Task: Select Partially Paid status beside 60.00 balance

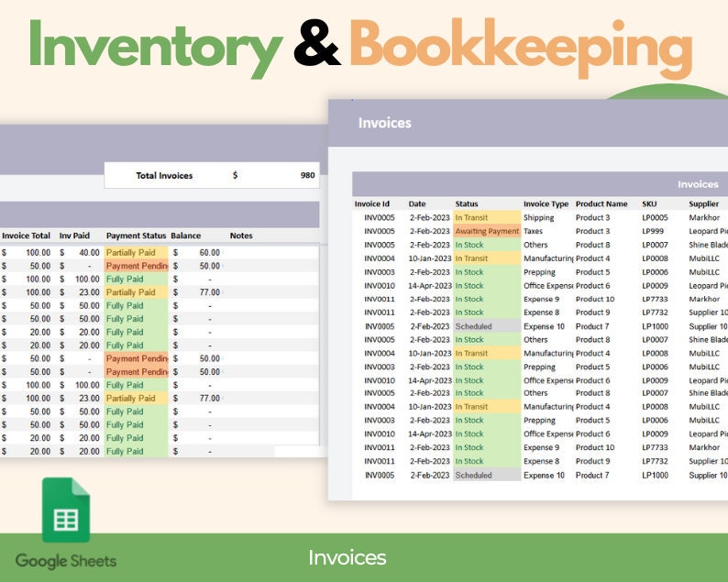Action: (136, 252)
